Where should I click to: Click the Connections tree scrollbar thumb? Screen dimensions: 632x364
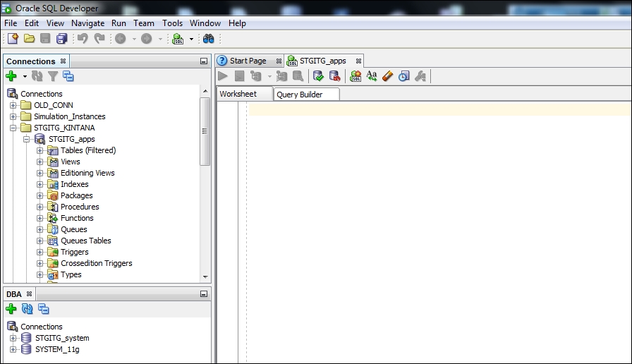[x=205, y=131]
